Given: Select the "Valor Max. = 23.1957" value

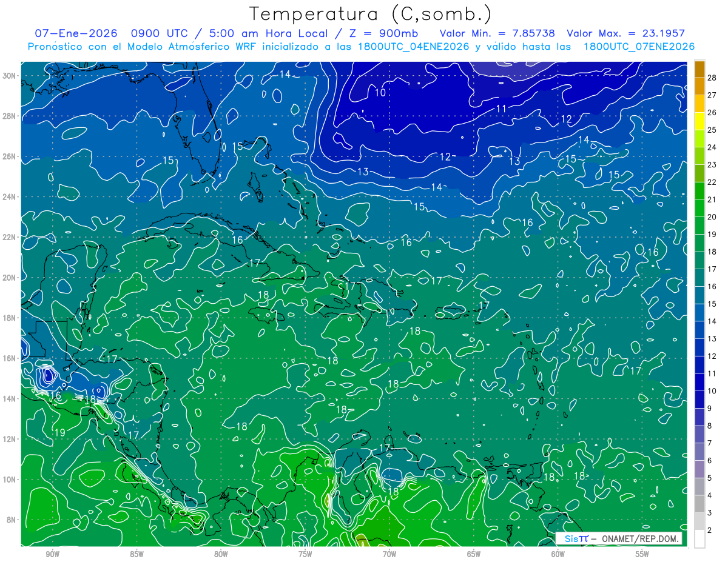Looking at the screenshot, I should (625, 33).
